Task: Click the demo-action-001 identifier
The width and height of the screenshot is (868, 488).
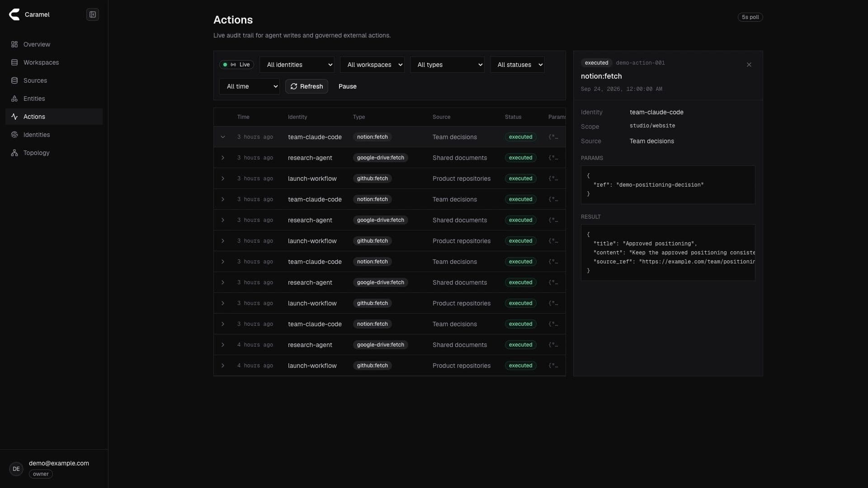Action: [640, 63]
